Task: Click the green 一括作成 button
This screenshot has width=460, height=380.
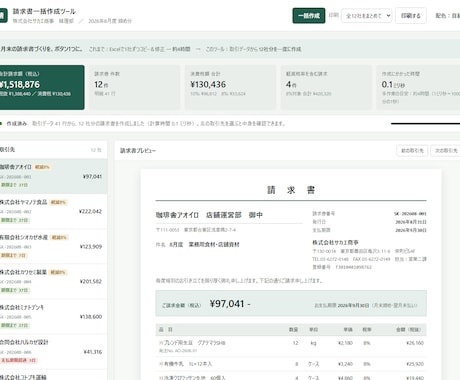Action: pyautogui.click(x=309, y=16)
